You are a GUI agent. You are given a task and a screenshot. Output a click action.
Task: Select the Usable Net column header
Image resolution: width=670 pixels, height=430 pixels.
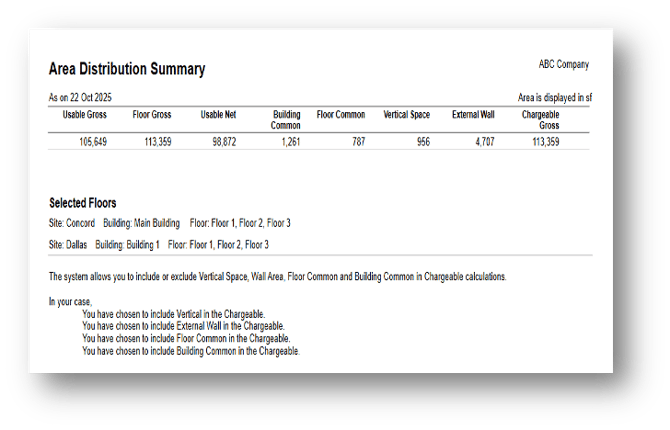coord(218,115)
